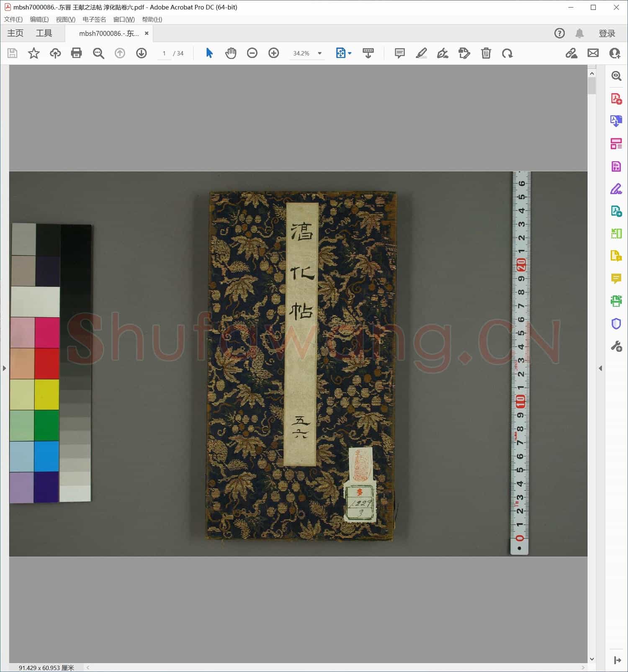Select the highlight text pen tool
Image resolution: width=628 pixels, height=672 pixels.
tap(421, 53)
